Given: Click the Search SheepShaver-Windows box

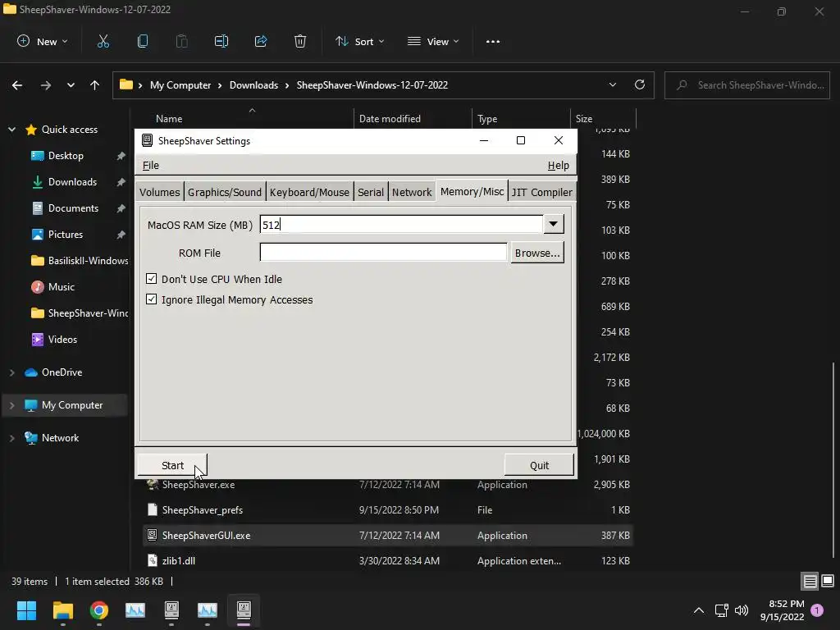Looking at the screenshot, I should [x=747, y=85].
